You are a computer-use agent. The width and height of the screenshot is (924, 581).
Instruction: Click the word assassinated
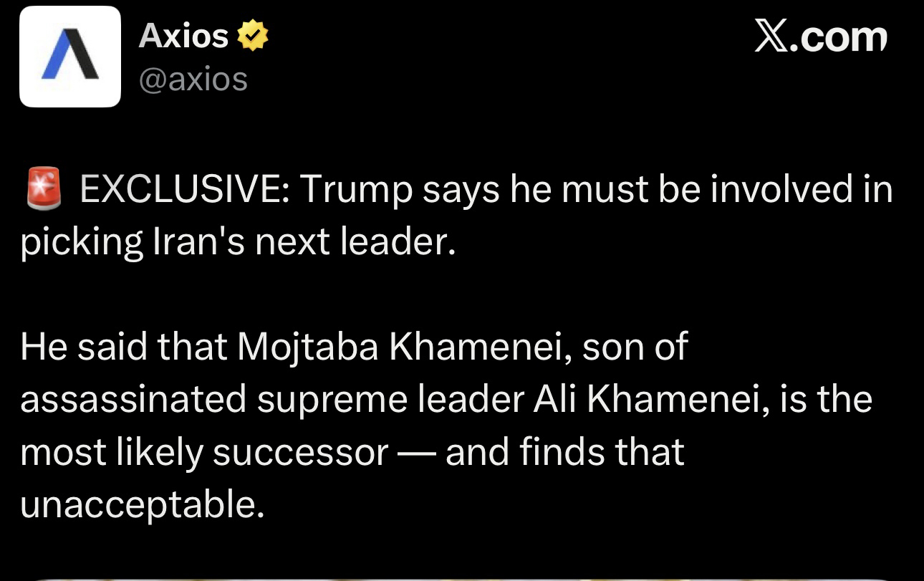(x=133, y=399)
